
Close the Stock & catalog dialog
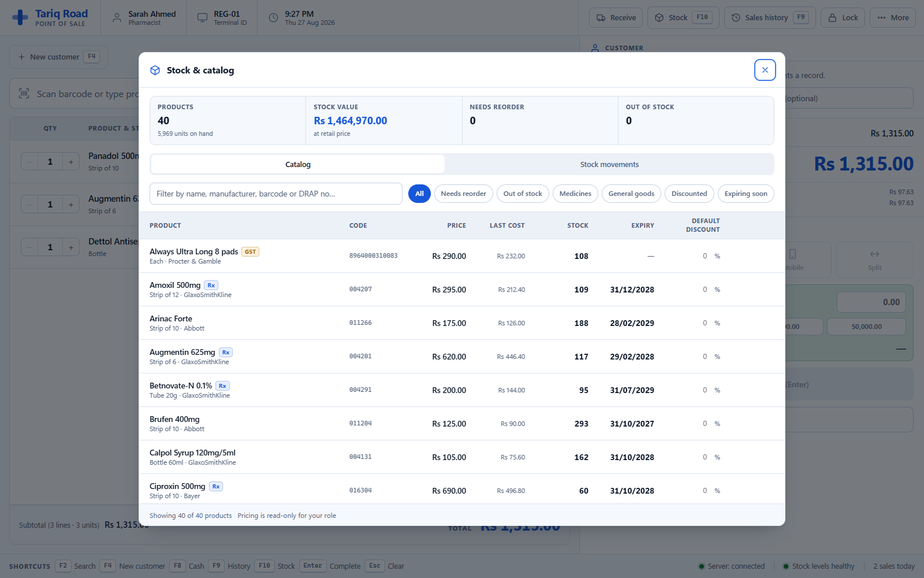pyautogui.click(x=765, y=70)
